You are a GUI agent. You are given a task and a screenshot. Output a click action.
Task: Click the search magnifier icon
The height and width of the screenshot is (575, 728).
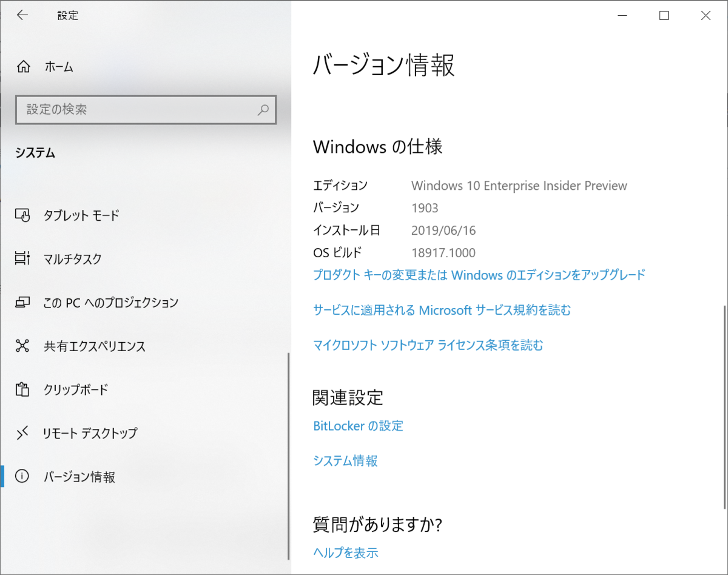click(x=263, y=110)
